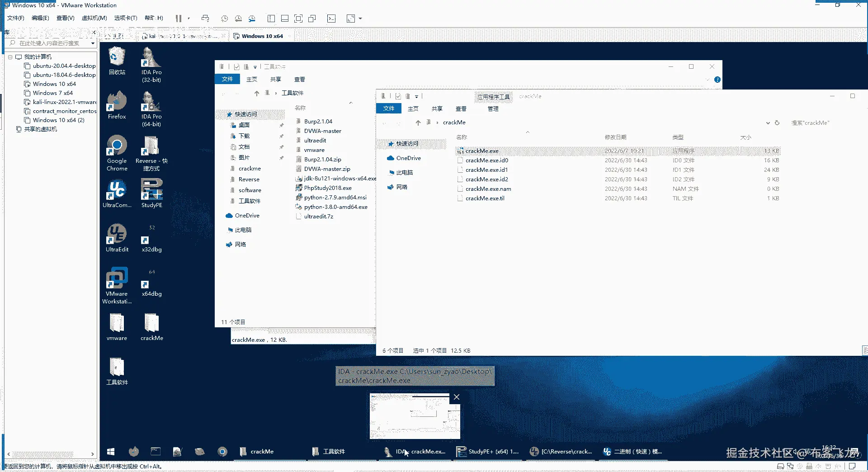The image size is (868, 472).
Task: Select the x64dbg desktop shortcut
Action: 151,282
